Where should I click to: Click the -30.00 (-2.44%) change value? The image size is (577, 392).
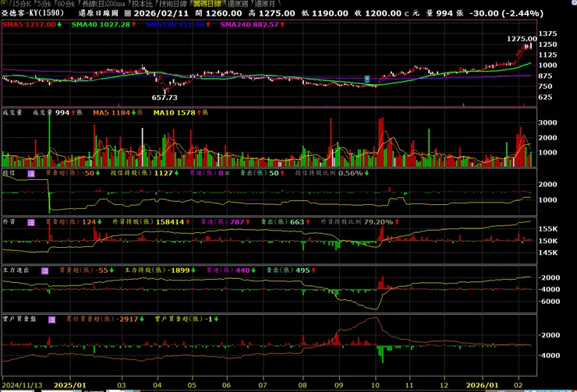(506, 13)
